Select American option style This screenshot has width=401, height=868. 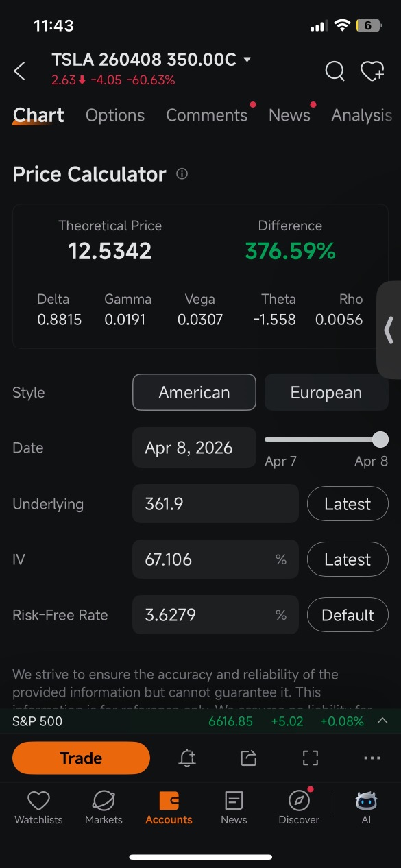click(x=194, y=392)
